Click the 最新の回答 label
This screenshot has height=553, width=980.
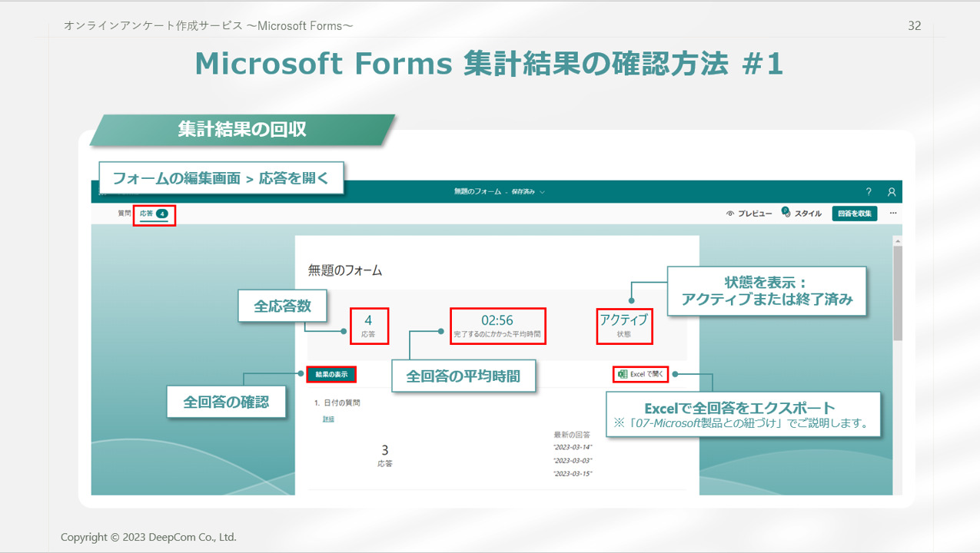point(571,435)
